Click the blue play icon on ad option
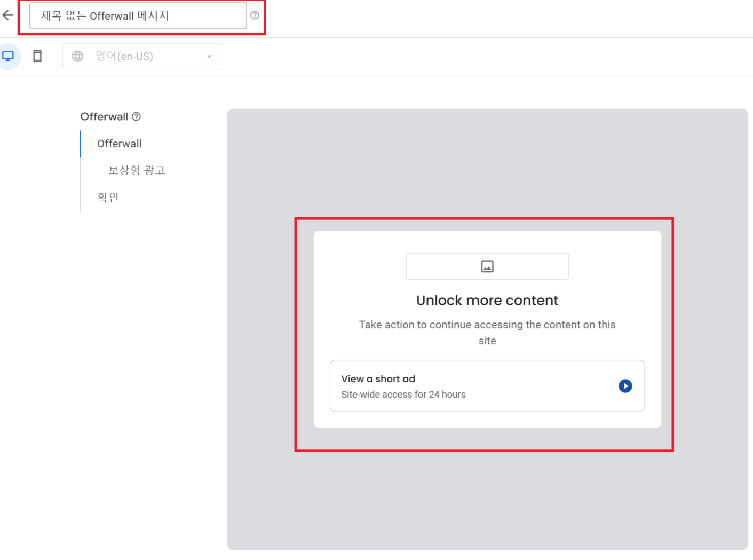The height and width of the screenshot is (560, 753). [x=625, y=386]
